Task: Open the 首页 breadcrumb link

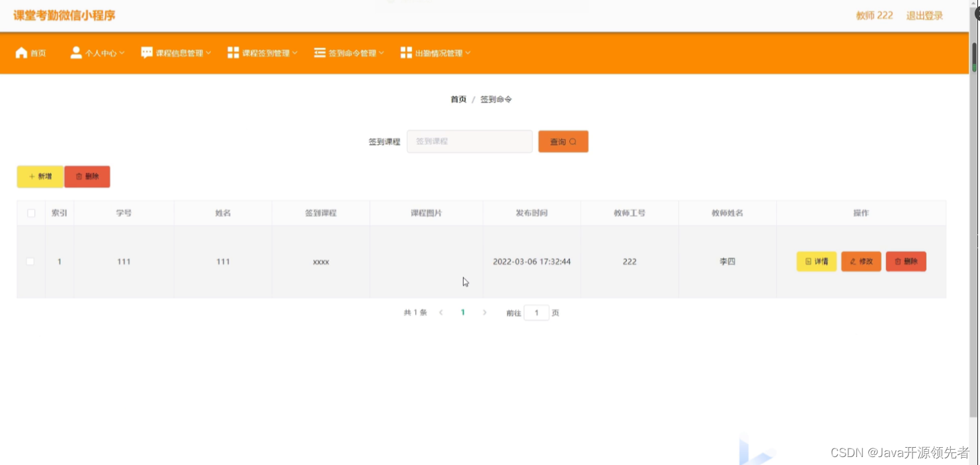Action: [458, 99]
